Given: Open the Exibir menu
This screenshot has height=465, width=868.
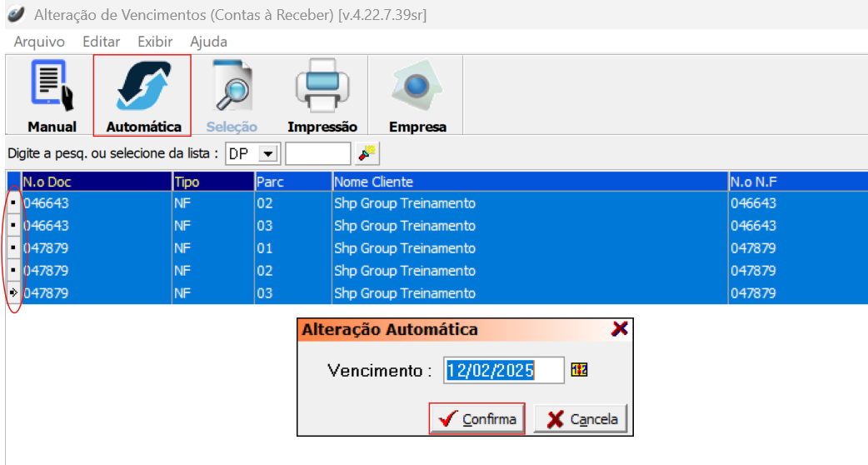Looking at the screenshot, I should point(155,42).
